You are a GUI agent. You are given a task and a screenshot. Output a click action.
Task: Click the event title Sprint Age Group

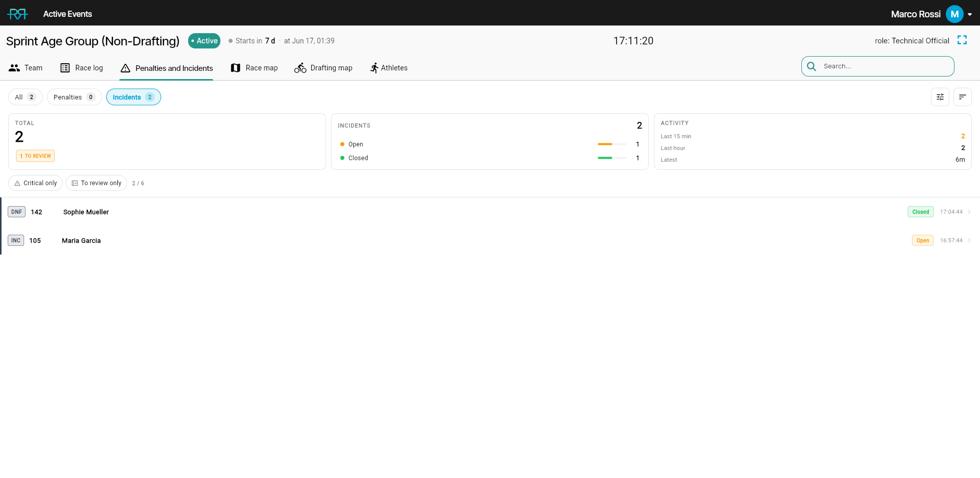tap(93, 41)
